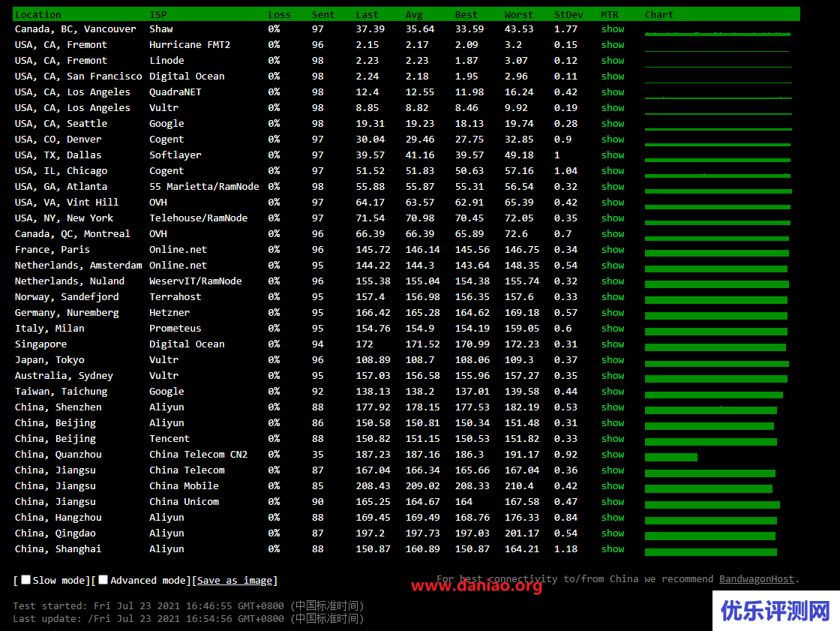This screenshot has width=840, height=631.
Task: Click the StDev column header
Action: pos(568,14)
